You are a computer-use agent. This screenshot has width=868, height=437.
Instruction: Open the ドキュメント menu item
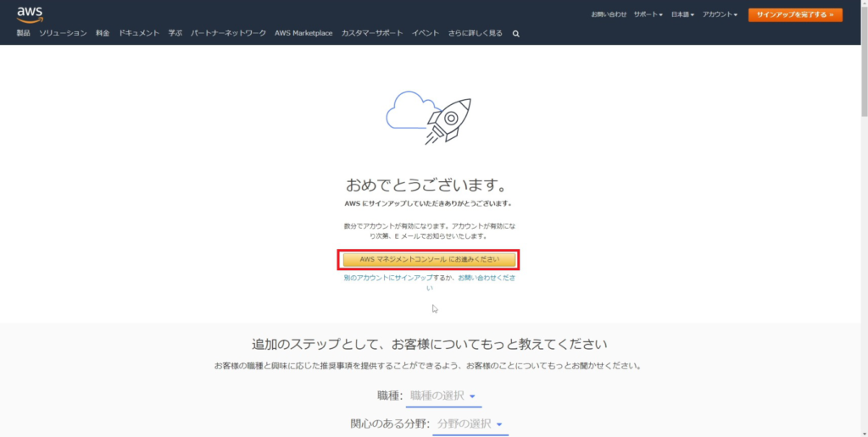point(139,33)
